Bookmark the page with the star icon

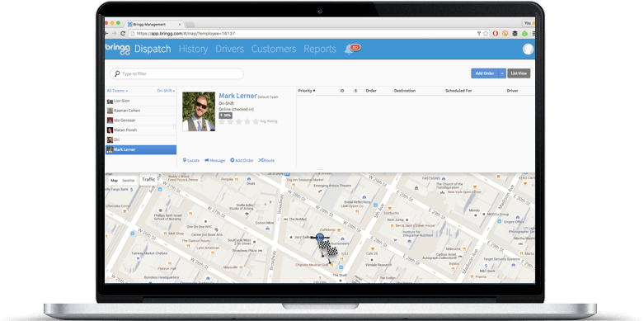coord(486,33)
